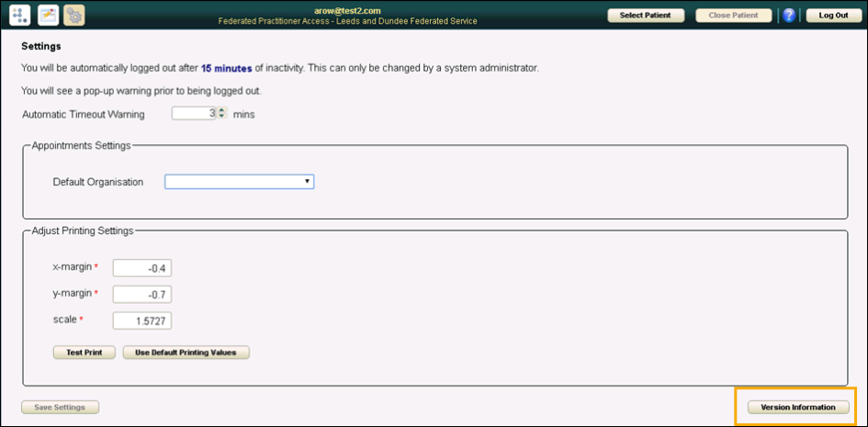
Task: Select the gears settings icon
Action: point(74,15)
